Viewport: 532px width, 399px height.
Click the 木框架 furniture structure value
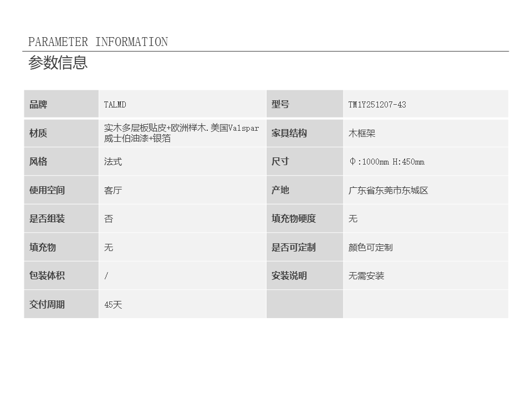tap(362, 134)
